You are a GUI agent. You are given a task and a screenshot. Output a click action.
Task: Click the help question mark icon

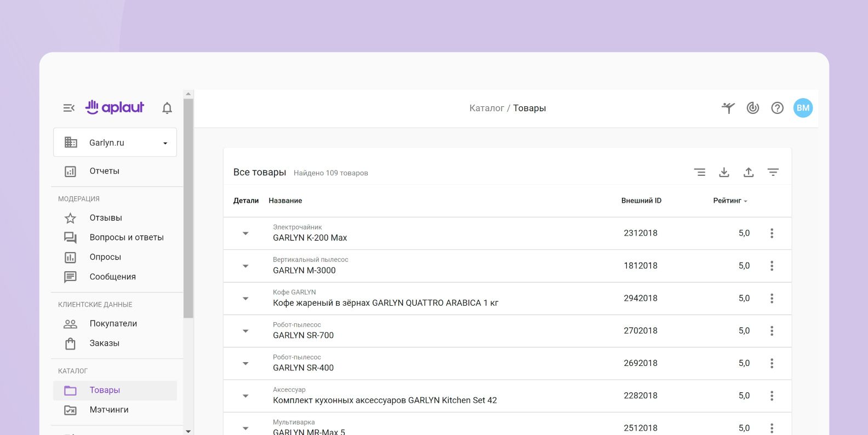[x=777, y=108]
